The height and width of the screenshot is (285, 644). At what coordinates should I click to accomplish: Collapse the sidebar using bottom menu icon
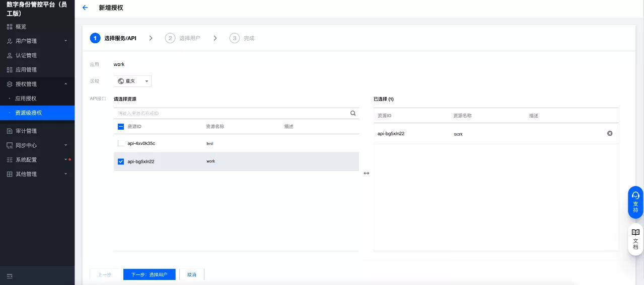10,276
